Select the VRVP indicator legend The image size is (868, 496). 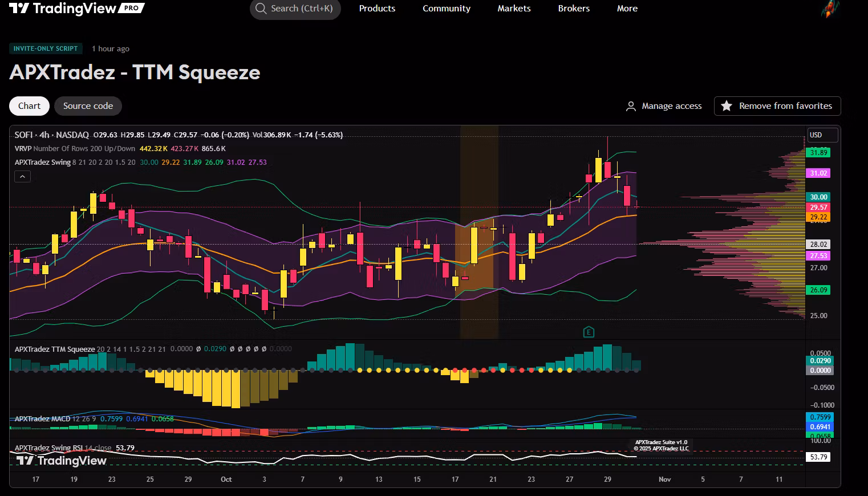click(75, 149)
